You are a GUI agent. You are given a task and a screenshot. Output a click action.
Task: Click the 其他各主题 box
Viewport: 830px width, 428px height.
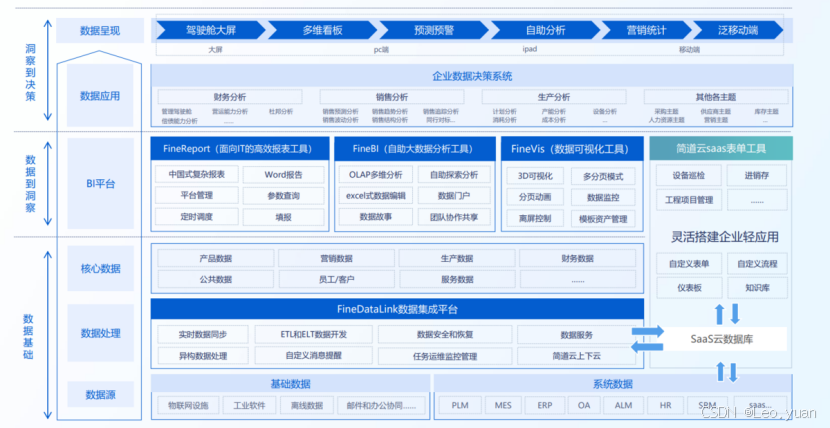716,97
